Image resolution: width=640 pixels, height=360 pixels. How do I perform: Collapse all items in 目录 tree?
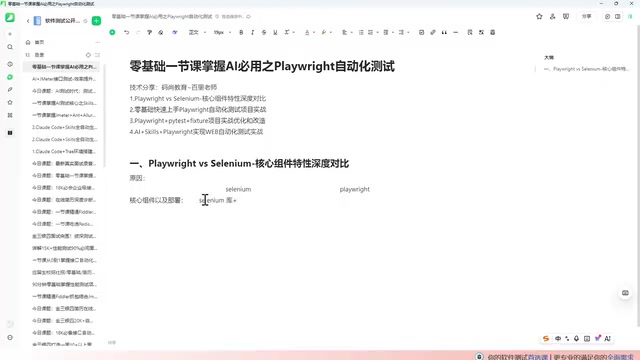[97, 55]
